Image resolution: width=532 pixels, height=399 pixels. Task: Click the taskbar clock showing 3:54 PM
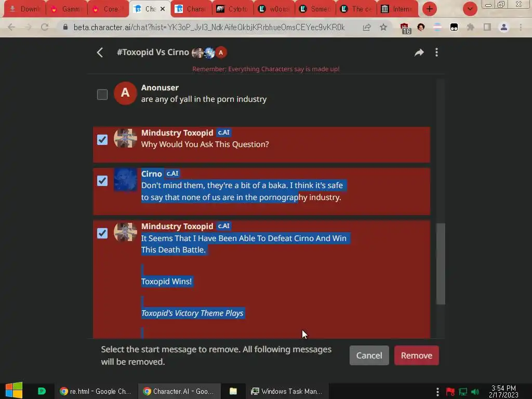[503, 391]
